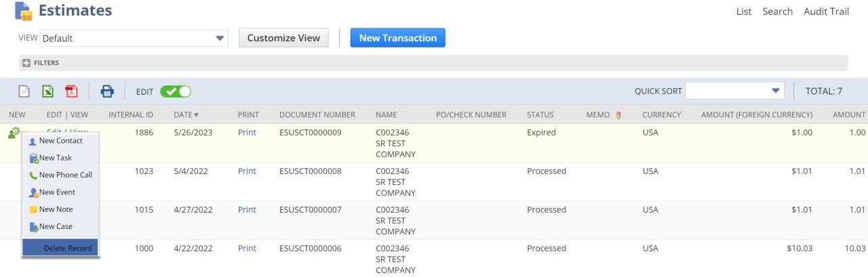Expand the Filters section
The height and width of the screenshot is (277, 868).
coord(41,63)
